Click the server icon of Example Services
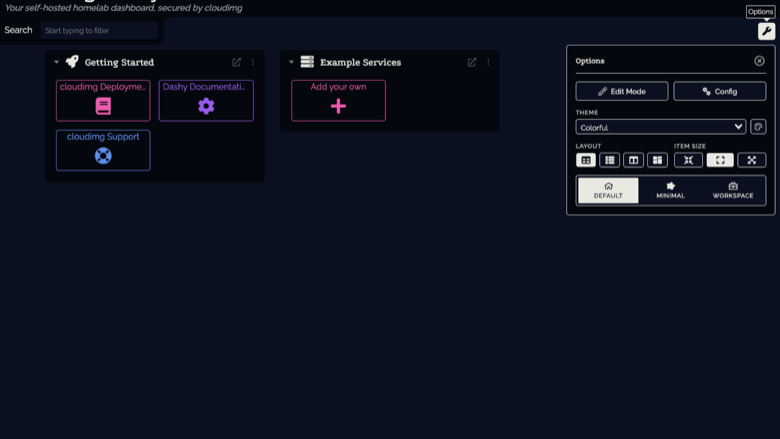 coord(307,62)
